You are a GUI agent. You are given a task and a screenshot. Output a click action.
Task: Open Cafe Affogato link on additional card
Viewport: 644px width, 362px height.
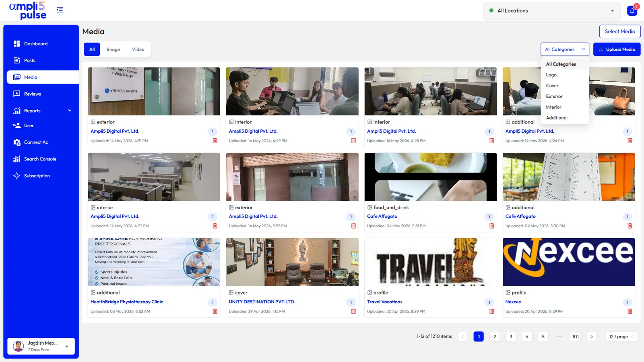pyautogui.click(x=520, y=216)
